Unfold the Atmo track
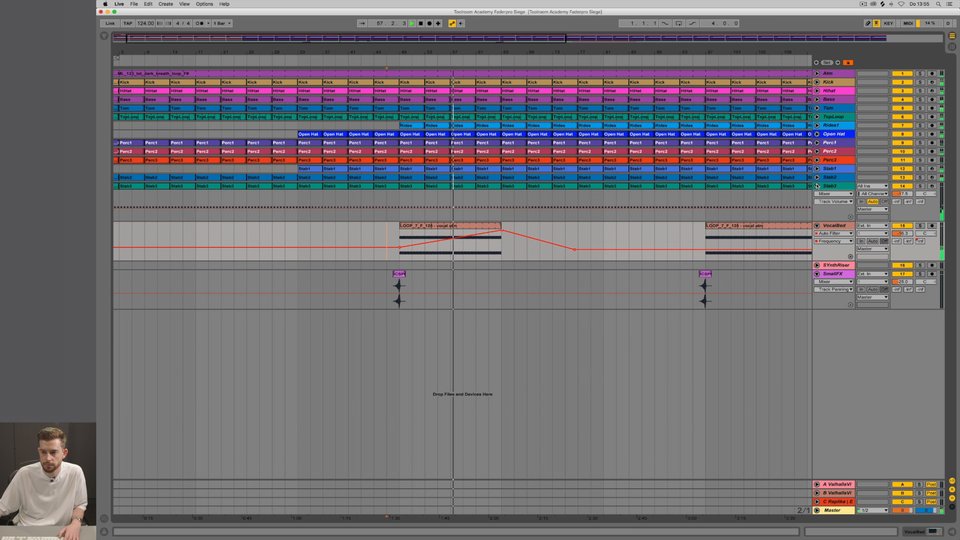The width and height of the screenshot is (960, 540). coord(817,73)
